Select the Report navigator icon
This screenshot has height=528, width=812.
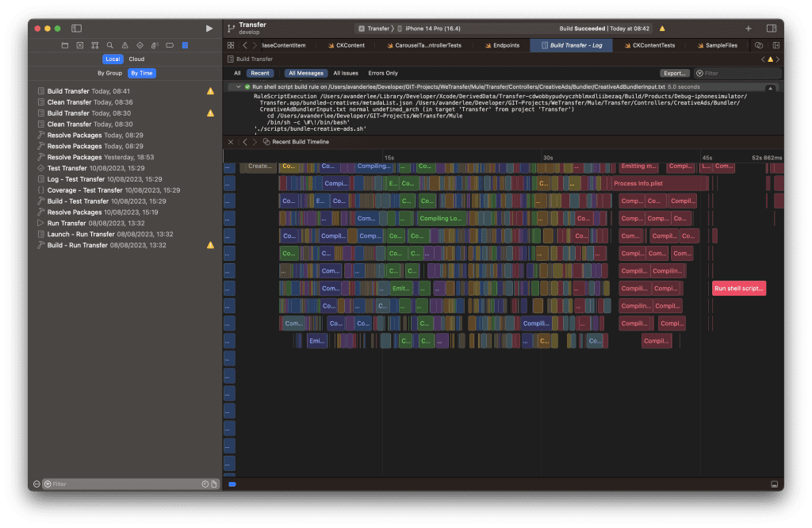pyautogui.click(x=184, y=45)
